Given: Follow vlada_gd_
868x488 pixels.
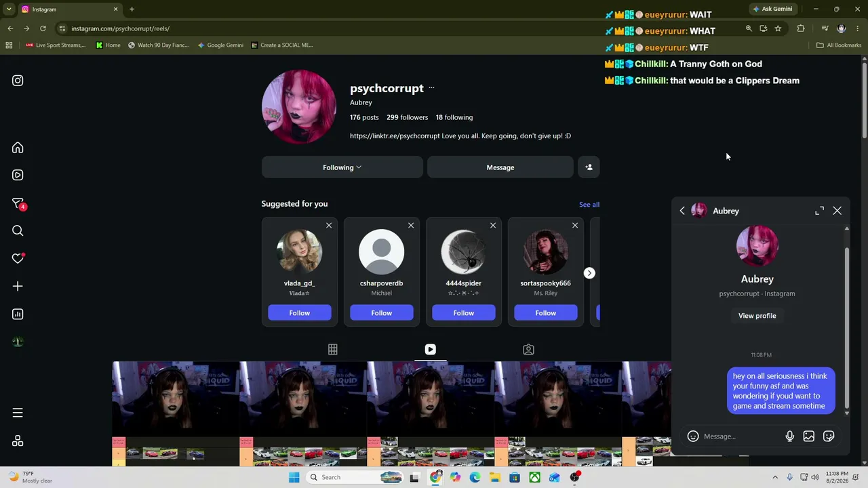Looking at the screenshot, I should (300, 313).
